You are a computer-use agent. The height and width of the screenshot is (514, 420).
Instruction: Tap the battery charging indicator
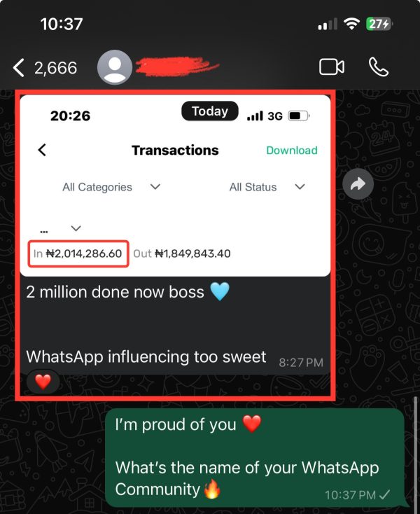379,24
